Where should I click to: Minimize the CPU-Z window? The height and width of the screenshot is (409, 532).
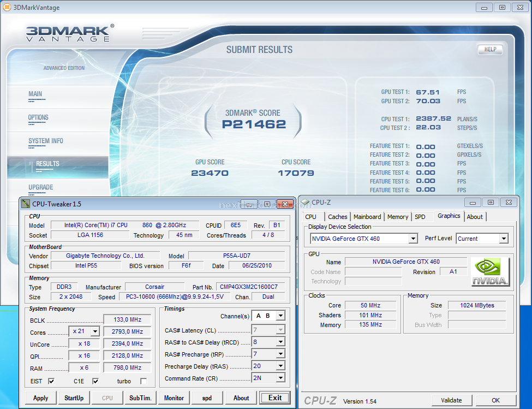click(x=473, y=203)
